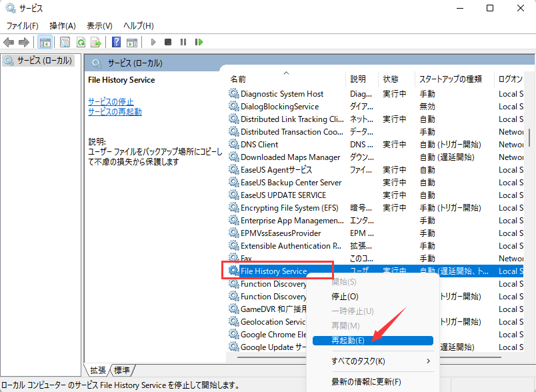Click the サービスの停止 link
This screenshot has width=536, height=392.
point(111,101)
